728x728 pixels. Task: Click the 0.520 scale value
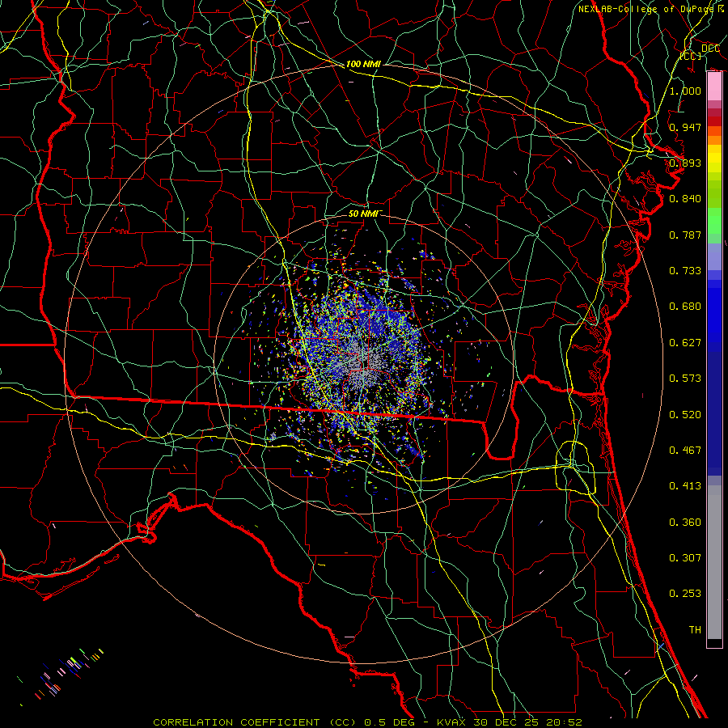click(685, 414)
